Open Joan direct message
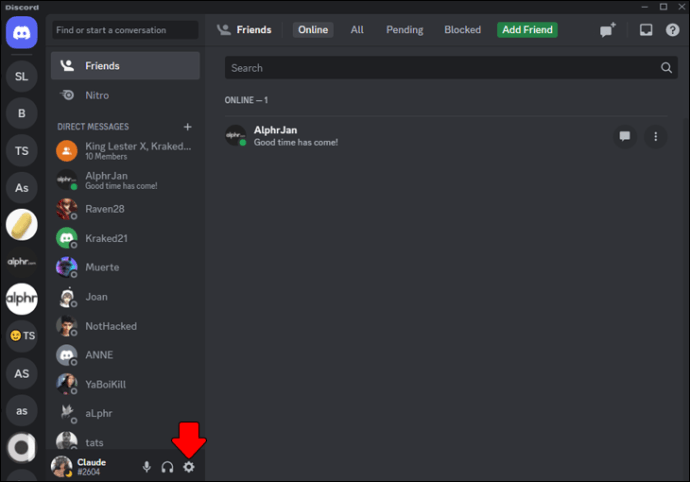 pos(125,297)
